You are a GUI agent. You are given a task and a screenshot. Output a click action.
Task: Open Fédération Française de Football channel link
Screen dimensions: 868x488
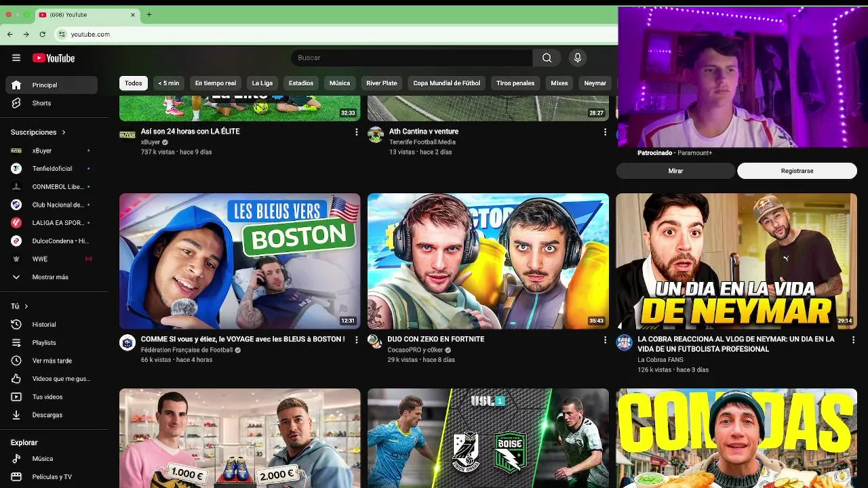click(186, 350)
